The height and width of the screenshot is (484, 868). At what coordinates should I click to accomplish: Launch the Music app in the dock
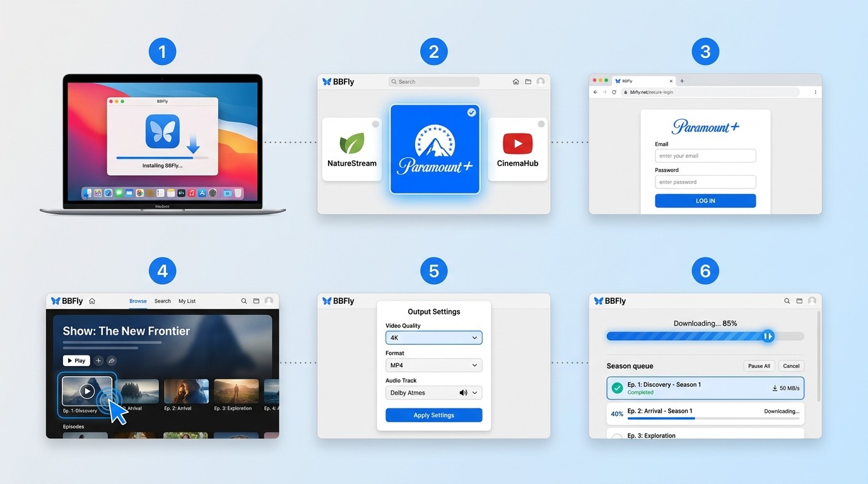tap(192, 193)
